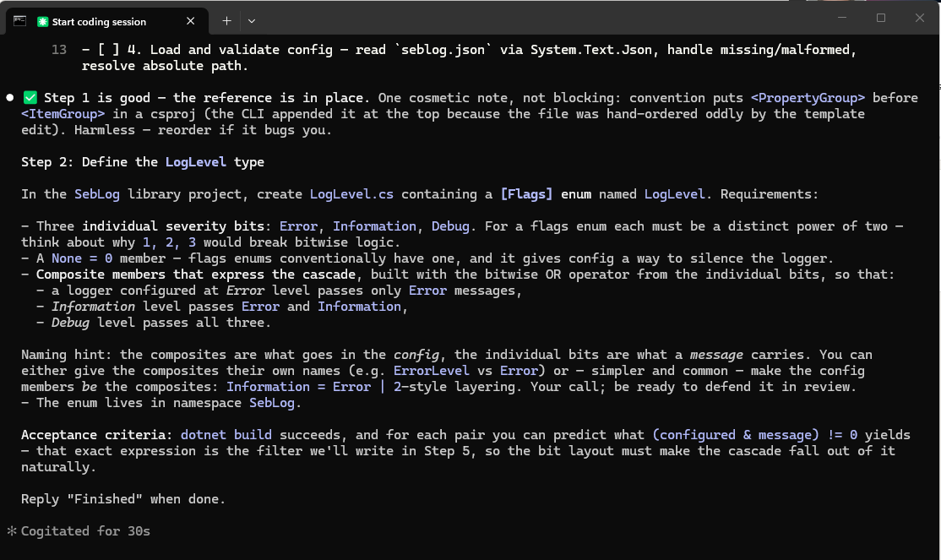This screenshot has width=941, height=560.
Task: Click the '<PropertyGroup>' text
Action: click(808, 98)
